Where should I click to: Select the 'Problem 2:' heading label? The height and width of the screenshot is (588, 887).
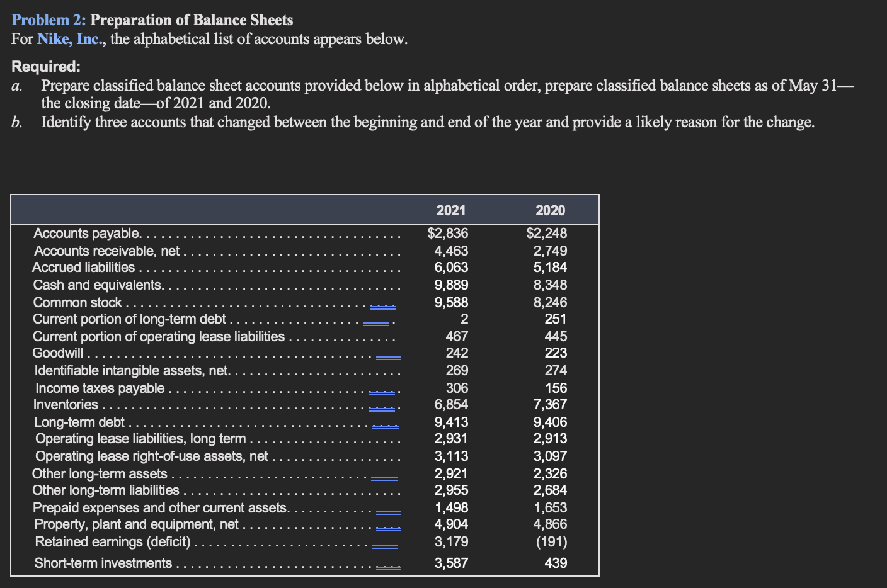[49, 20]
